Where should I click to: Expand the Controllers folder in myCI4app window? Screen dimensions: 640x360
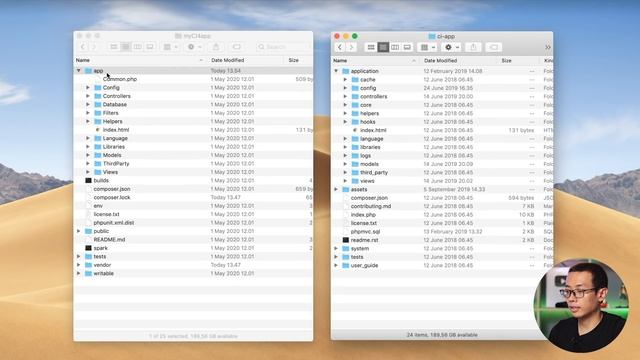coord(88,96)
